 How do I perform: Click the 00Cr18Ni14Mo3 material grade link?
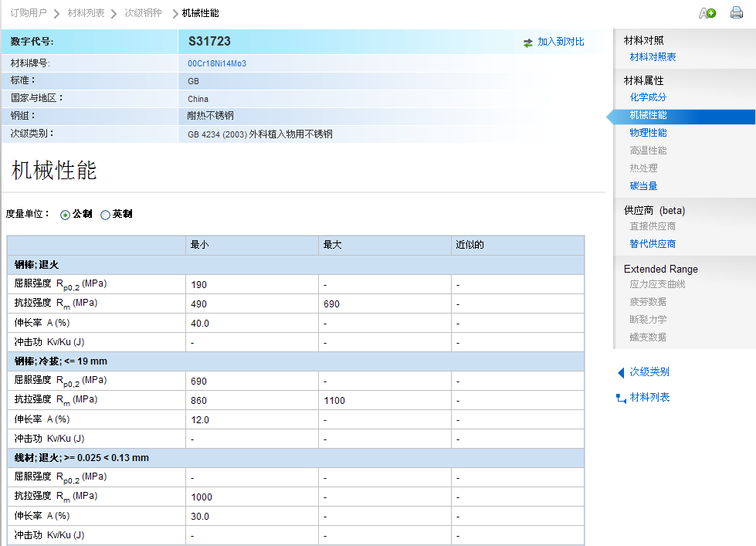click(217, 63)
